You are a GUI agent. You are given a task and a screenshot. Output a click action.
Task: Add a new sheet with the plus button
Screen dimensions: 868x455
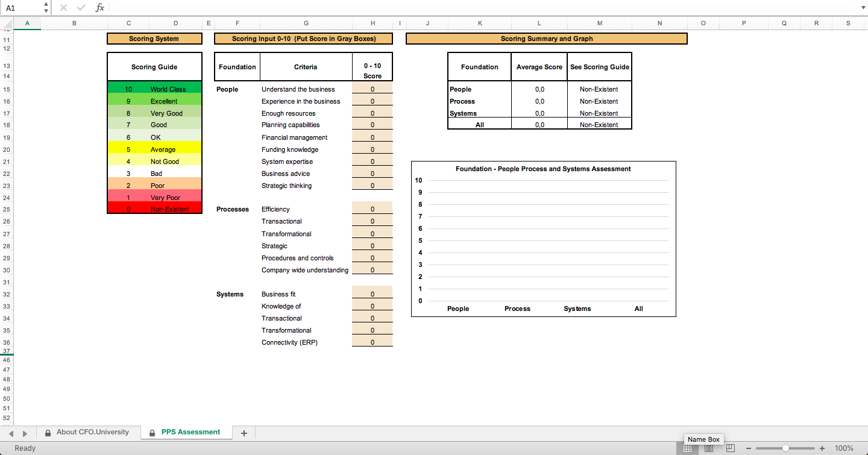244,433
